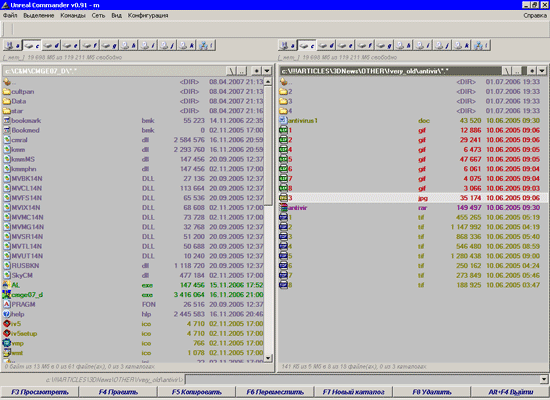
Task: Select drive a in the right panel
Action: pyautogui.click(x=288, y=45)
